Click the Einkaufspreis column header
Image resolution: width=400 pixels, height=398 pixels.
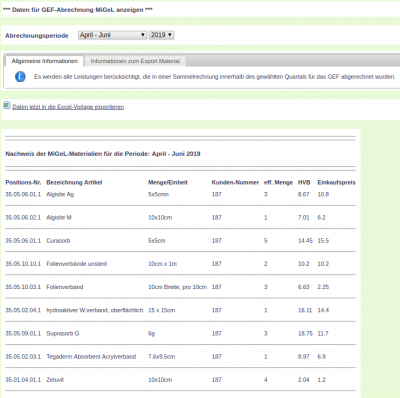[336, 182]
